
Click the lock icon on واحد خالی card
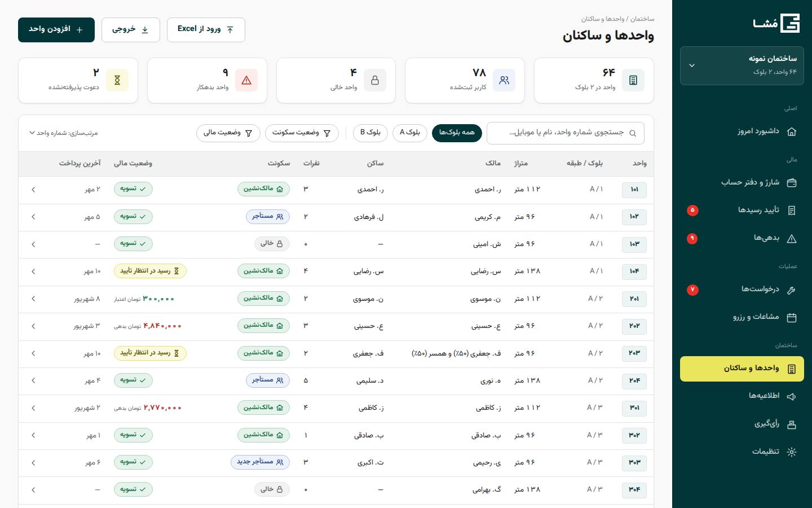(x=375, y=80)
